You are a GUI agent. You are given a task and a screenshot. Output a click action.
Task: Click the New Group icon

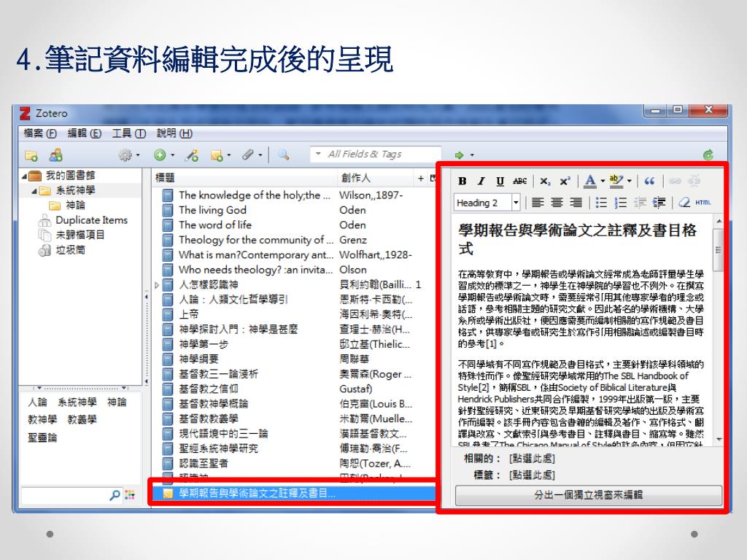[x=55, y=155]
